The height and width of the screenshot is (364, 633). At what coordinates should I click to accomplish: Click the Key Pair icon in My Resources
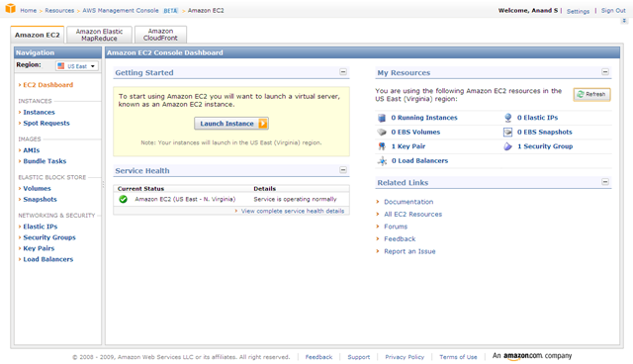[382, 146]
